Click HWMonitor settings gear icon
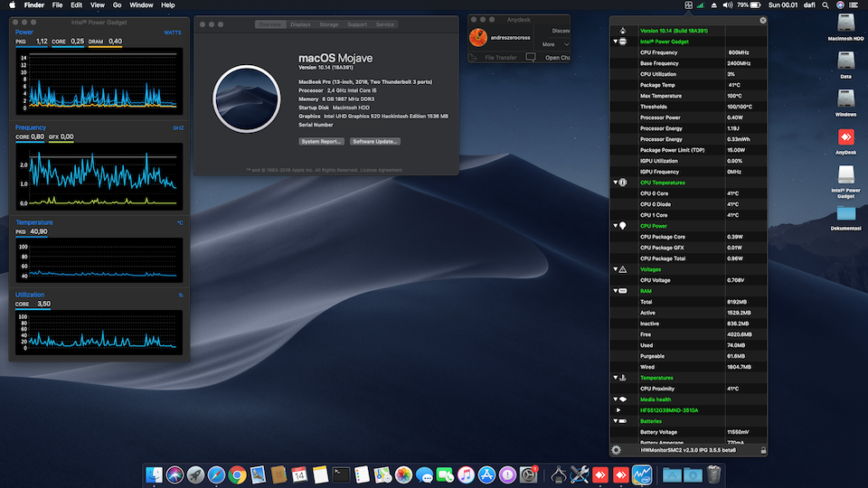 [x=616, y=450]
